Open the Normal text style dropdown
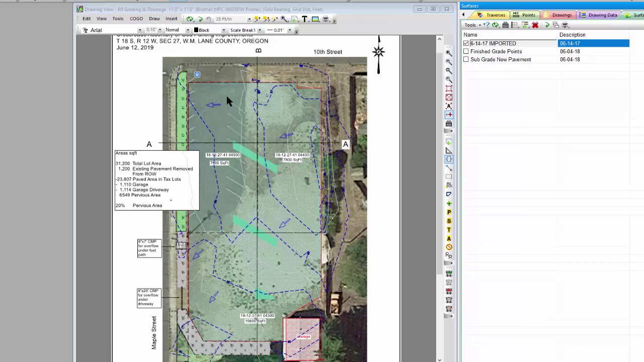Viewport: 644px width, 362px height. tap(188, 30)
